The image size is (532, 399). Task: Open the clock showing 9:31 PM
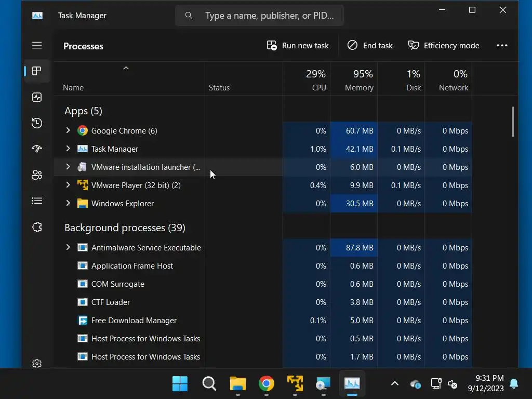486,383
